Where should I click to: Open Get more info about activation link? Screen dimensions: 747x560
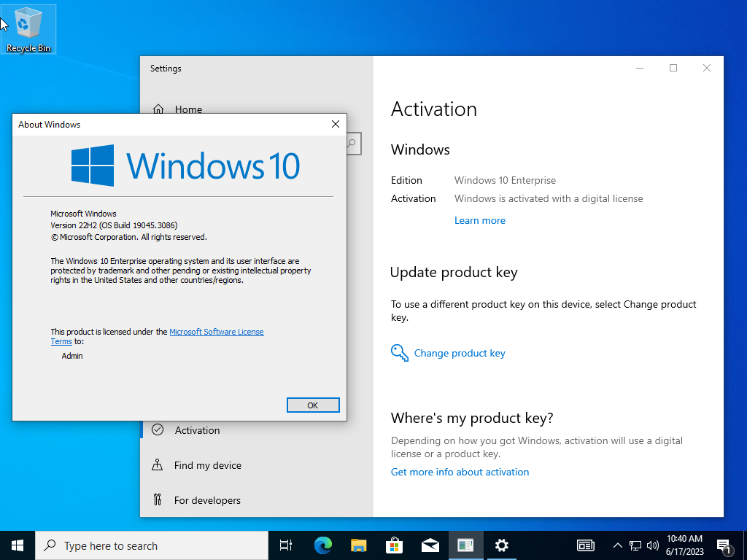tap(460, 472)
